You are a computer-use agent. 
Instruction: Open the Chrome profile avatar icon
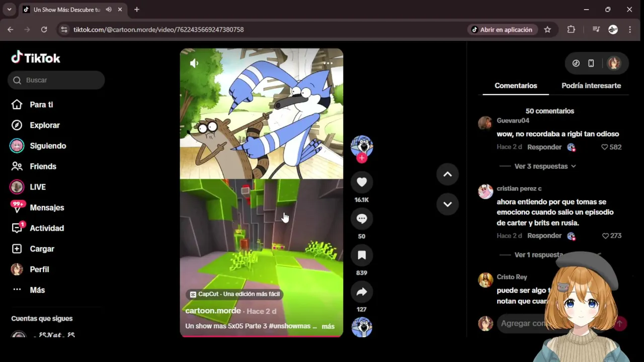point(613,30)
